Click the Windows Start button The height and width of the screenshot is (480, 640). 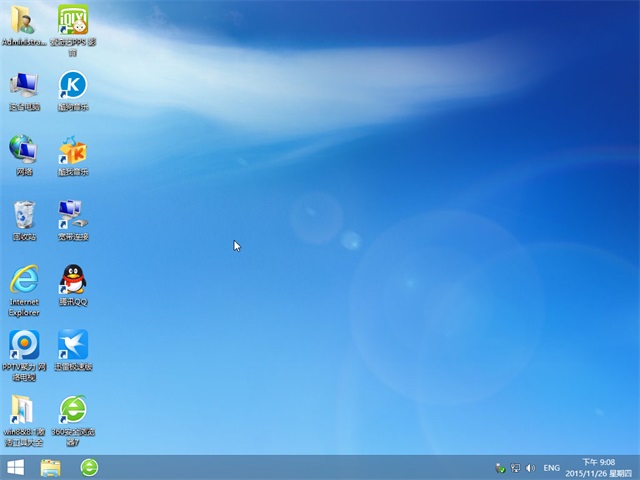point(16,467)
